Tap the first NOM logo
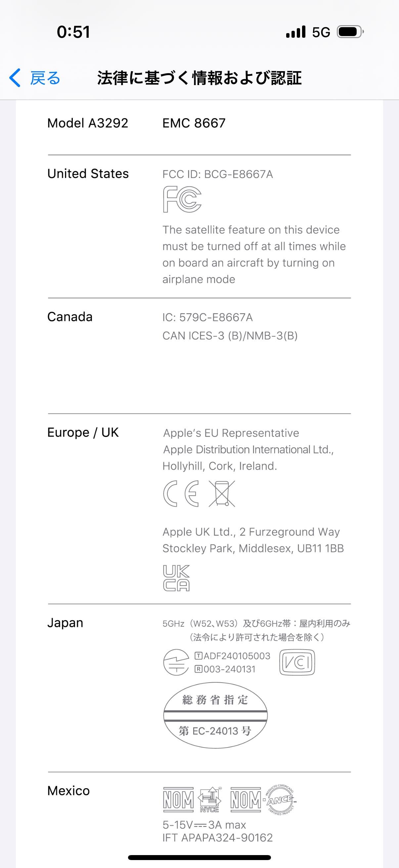 [178, 799]
